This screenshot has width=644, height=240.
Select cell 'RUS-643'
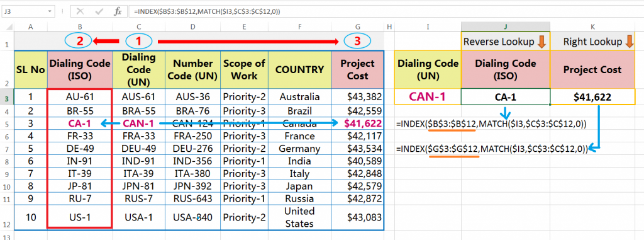click(x=193, y=198)
